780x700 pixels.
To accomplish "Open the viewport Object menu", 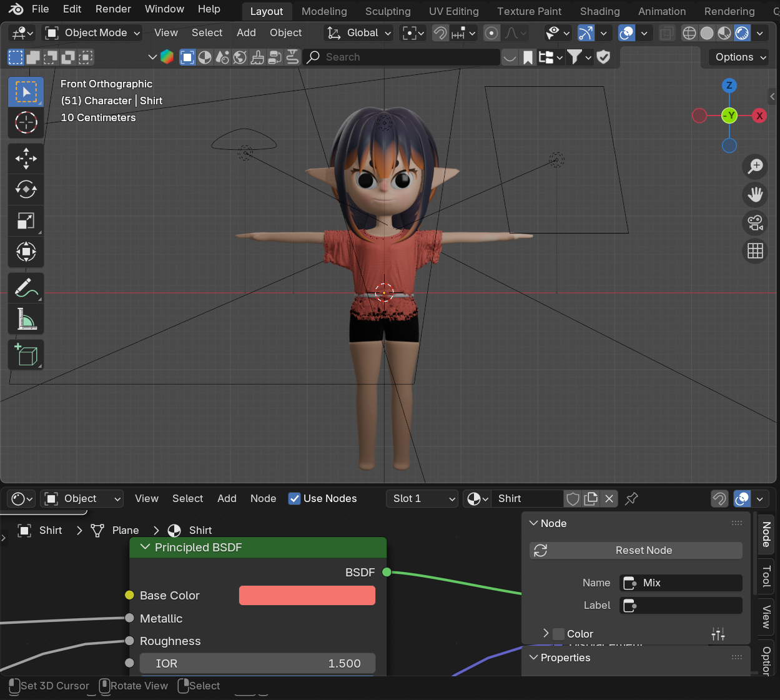I will (285, 32).
